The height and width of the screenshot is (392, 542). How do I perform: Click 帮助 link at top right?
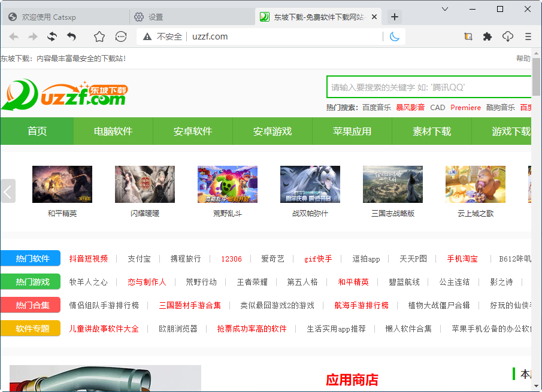pos(523,59)
